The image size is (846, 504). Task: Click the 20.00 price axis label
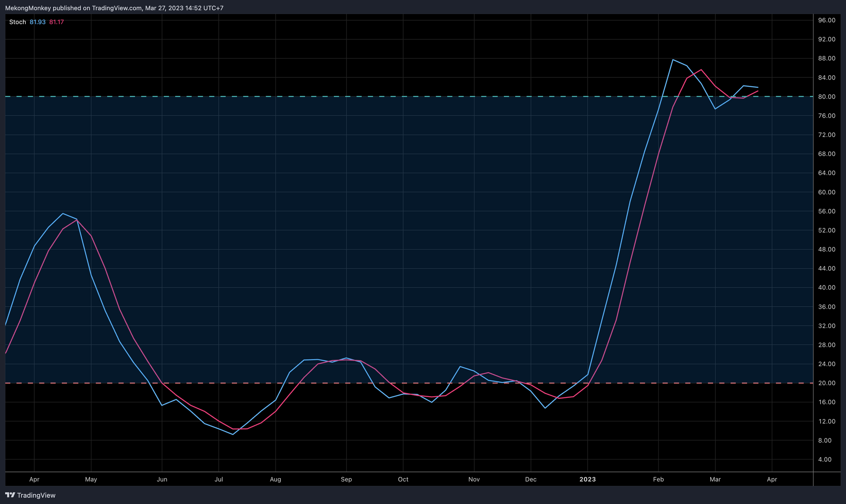click(827, 383)
